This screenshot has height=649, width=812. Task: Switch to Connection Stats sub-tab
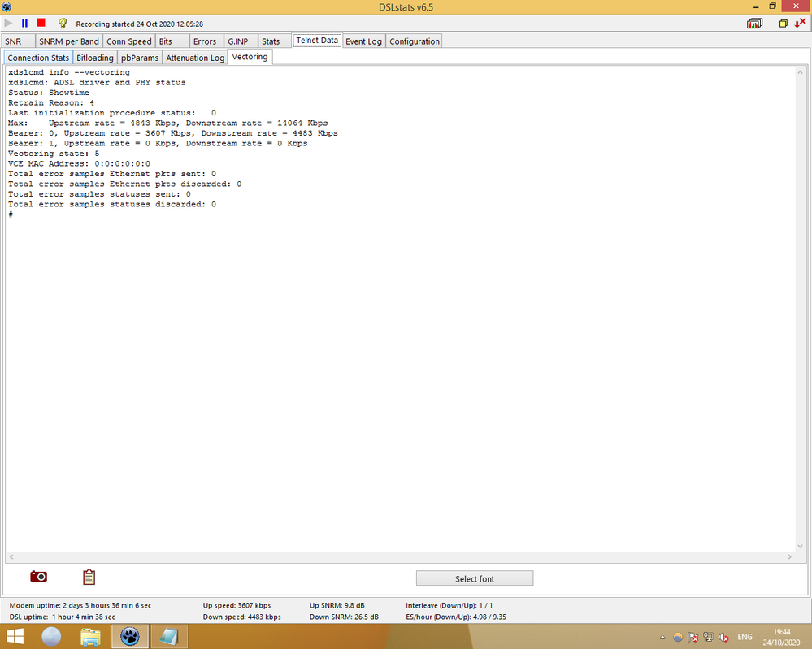38,58
